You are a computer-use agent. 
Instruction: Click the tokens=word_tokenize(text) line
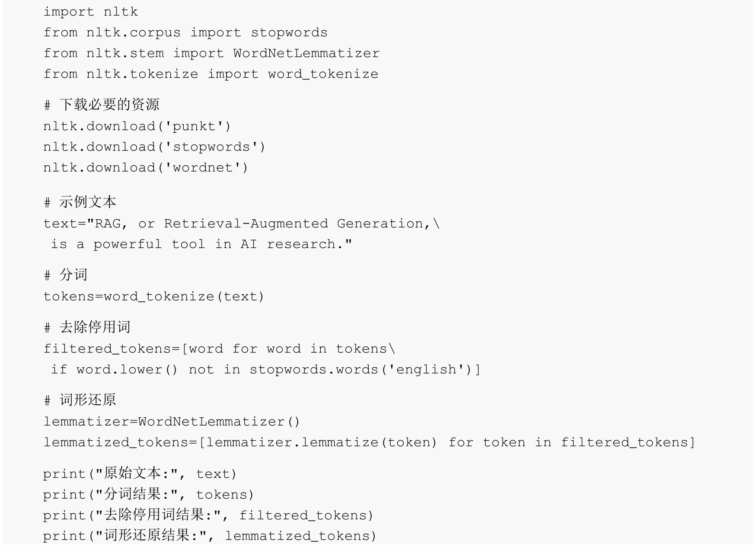153,297
